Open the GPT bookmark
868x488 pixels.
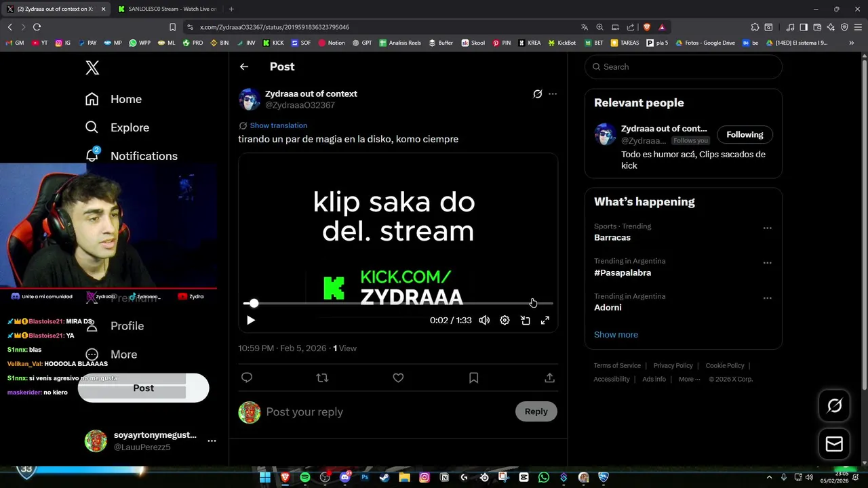pos(362,43)
